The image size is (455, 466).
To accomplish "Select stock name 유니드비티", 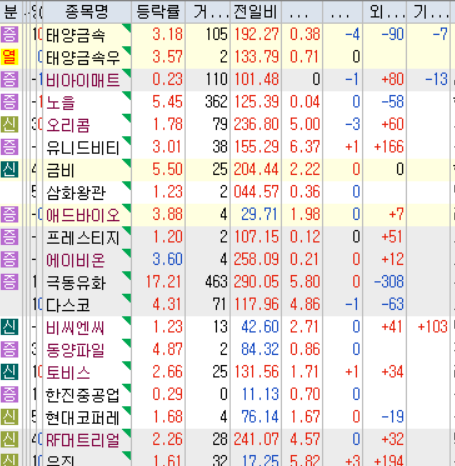I will point(83,148).
